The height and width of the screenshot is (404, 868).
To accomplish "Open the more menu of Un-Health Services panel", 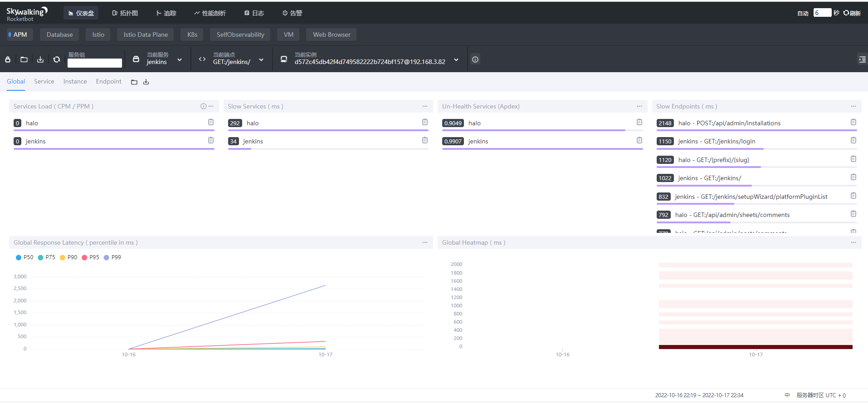I will tap(639, 106).
